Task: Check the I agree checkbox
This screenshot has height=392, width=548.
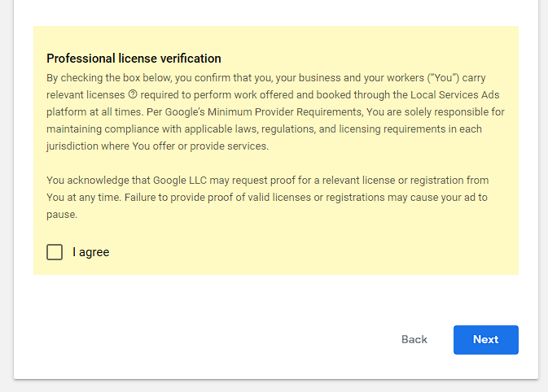Action: [55, 252]
